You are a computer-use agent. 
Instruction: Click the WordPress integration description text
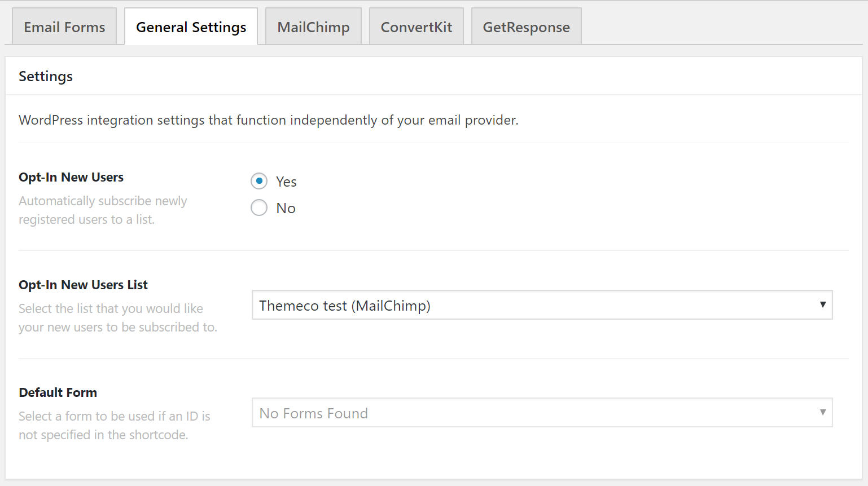[268, 120]
